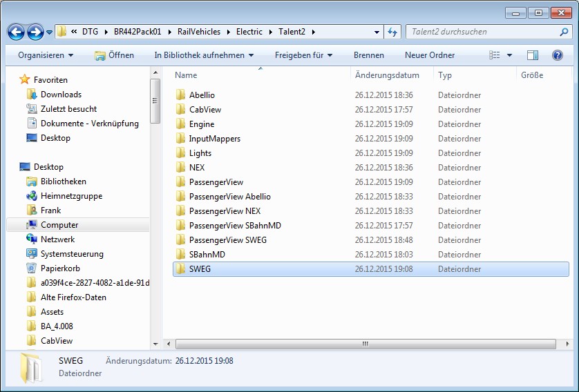Open 'Dokumente - Verknüpfung' in favorites
579x392 pixels.
point(90,124)
